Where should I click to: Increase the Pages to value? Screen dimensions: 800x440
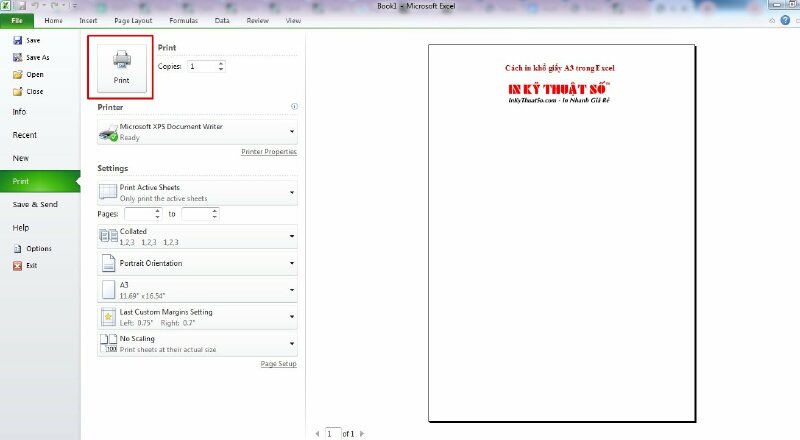215,211
